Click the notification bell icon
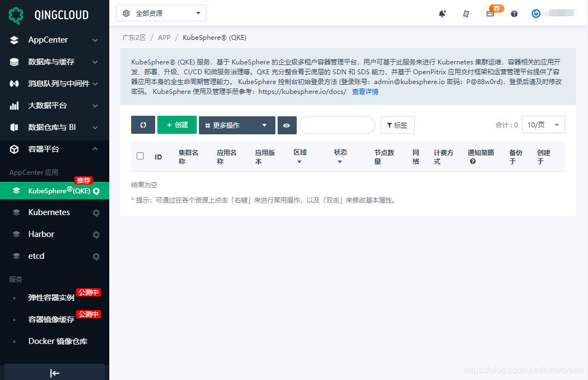Screen dimensions: 588x380 pos(443,13)
